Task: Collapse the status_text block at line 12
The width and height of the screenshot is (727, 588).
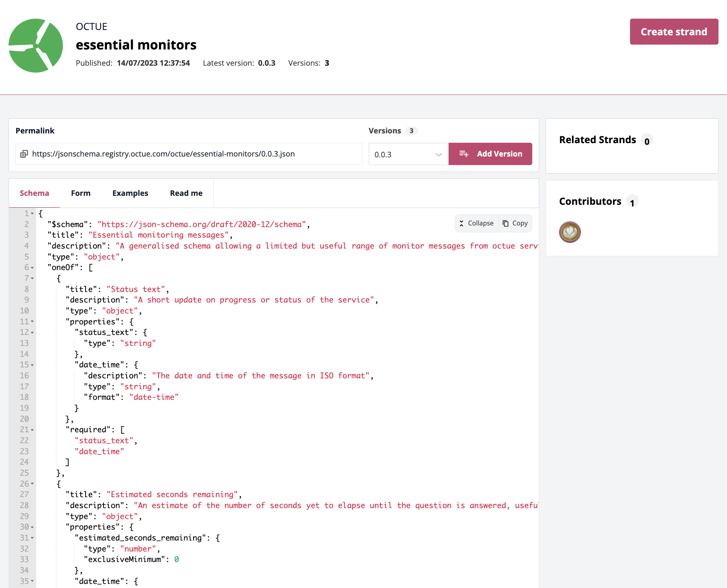Action: (32, 333)
